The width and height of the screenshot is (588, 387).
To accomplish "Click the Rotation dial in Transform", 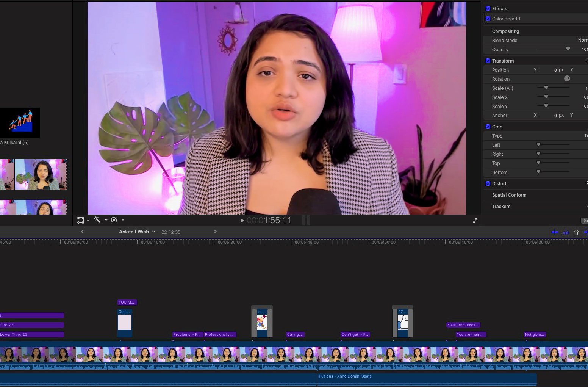I will tap(567, 78).
